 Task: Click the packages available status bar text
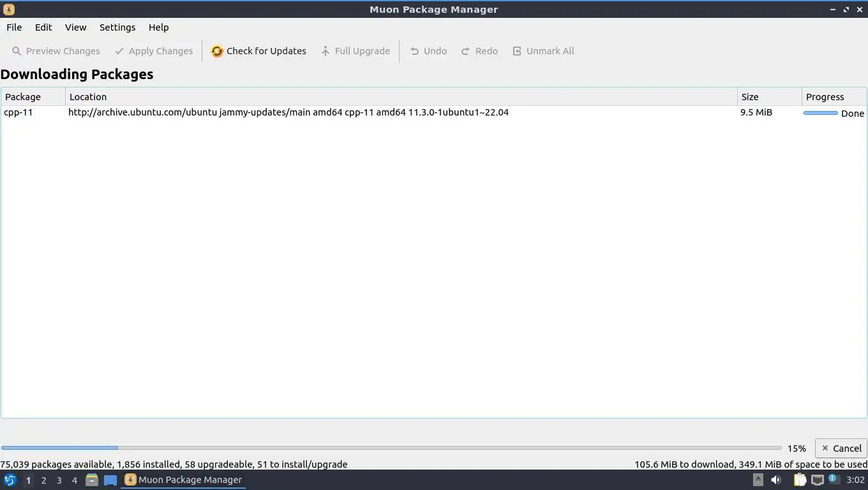pos(174,464)
